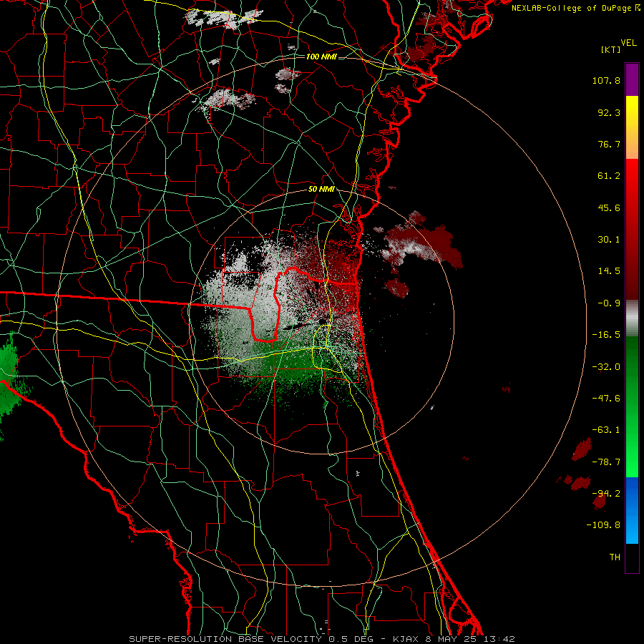
Task: Click the -94.2 legend value
Action: 606,494
